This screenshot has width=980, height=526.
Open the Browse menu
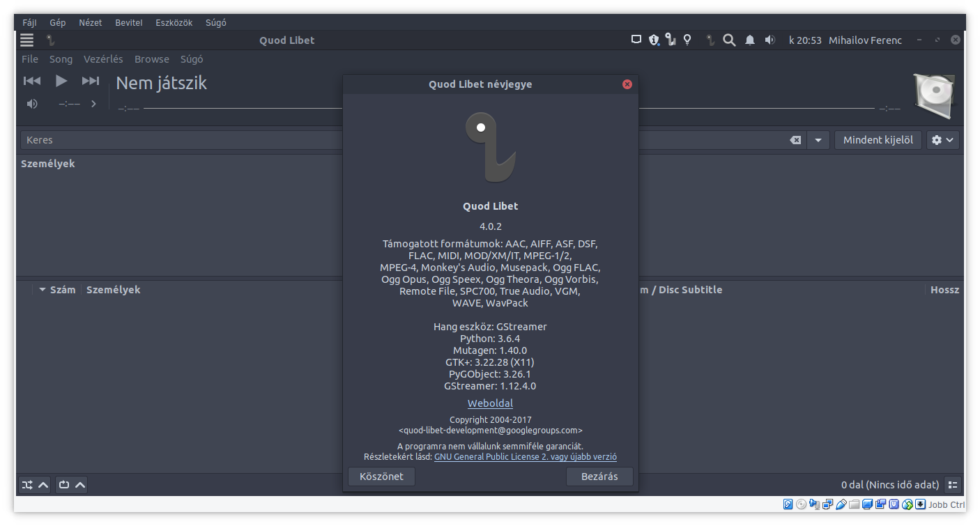[152, 59]
